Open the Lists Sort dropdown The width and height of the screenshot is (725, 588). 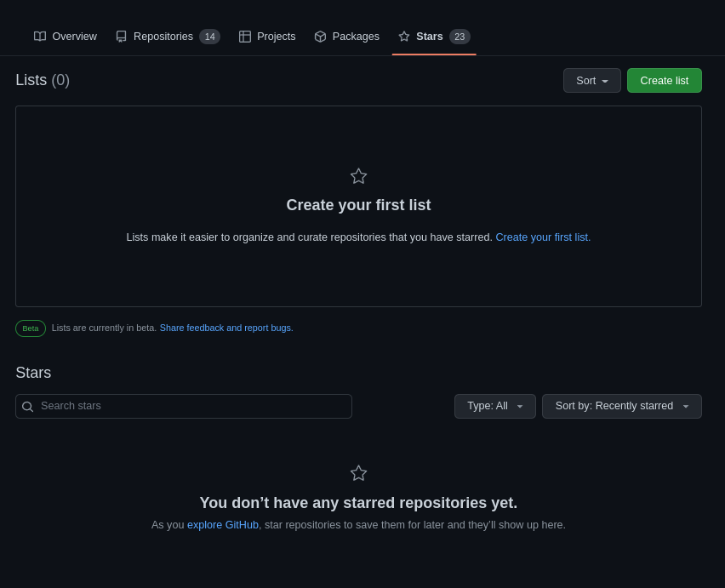(x=592, y=81)
